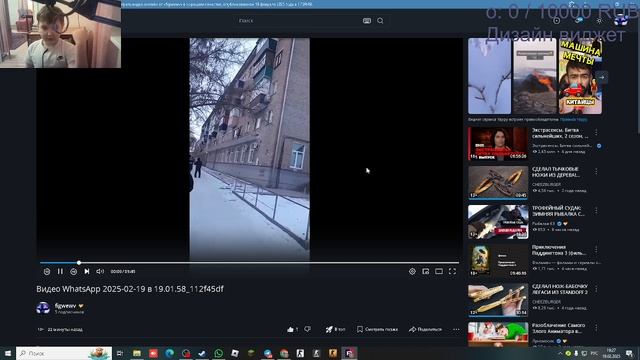Save video to 'Смотреть позже'
Viewport: 640px width, 360px height.
point(377,329)
